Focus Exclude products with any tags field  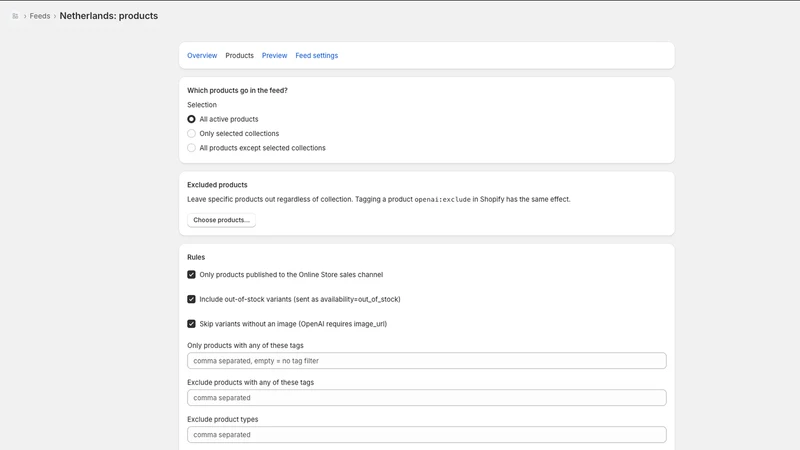(x=427, y=397)
